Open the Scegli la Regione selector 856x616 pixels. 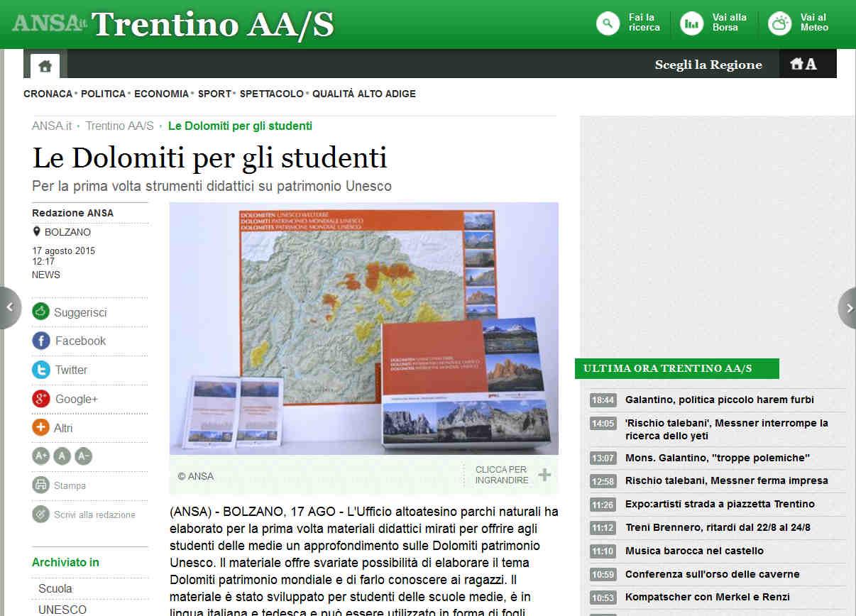click(708, 65)
